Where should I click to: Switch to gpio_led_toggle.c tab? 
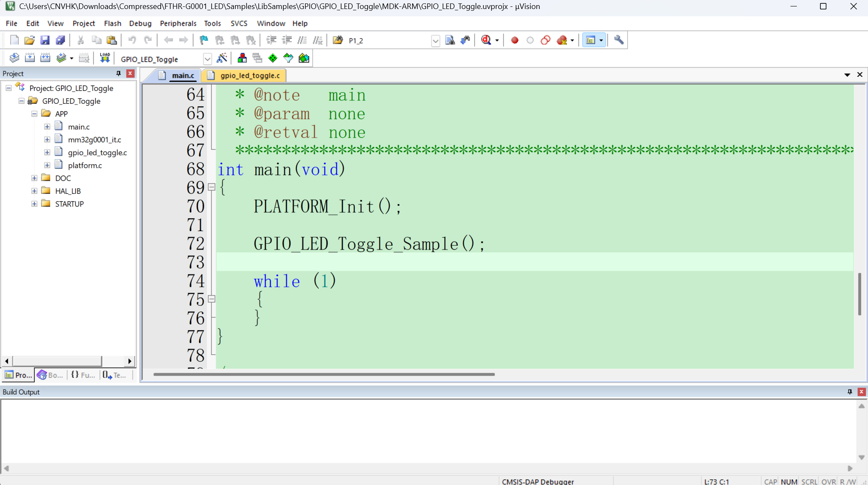coord(249,75)
